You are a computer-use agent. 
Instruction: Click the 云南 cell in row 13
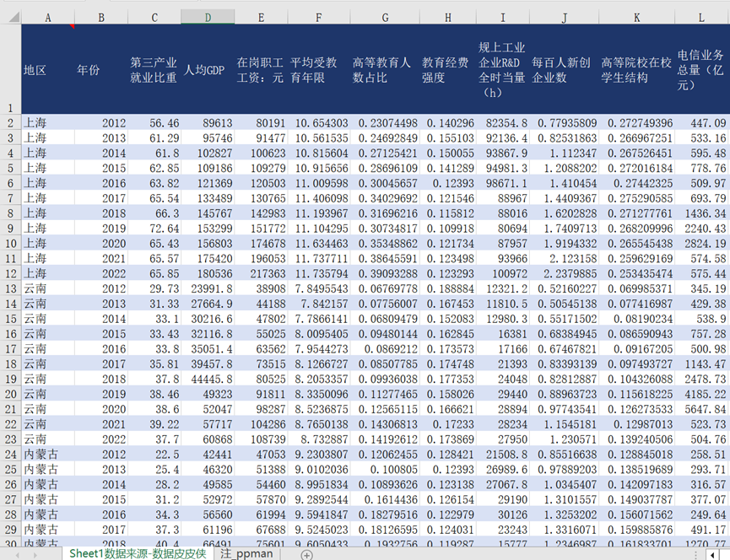[48, 288]
